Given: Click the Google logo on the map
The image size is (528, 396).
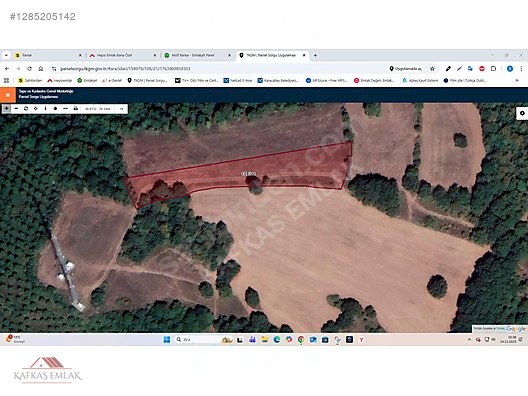Looking at the screenshot, I should 516,329.
